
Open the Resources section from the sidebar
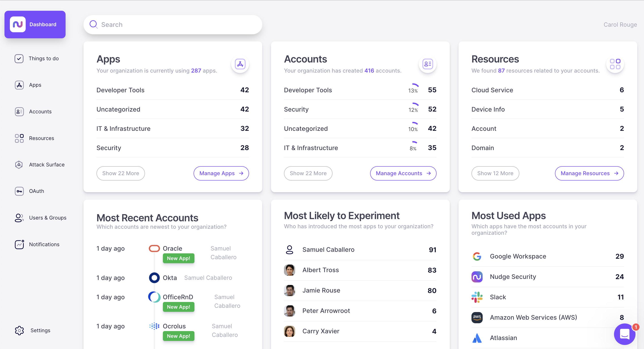coord(41,138)
